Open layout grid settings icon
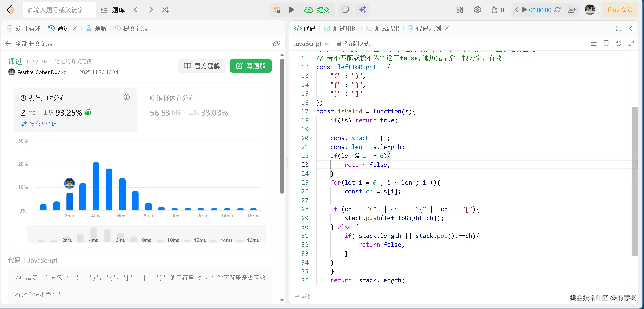Screen dimensions: 644x309 pyautogui.click(x=460, y=10)
